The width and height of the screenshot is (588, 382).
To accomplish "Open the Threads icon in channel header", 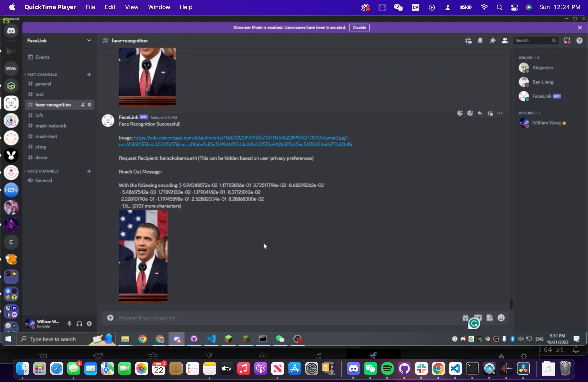I will 468,41.
